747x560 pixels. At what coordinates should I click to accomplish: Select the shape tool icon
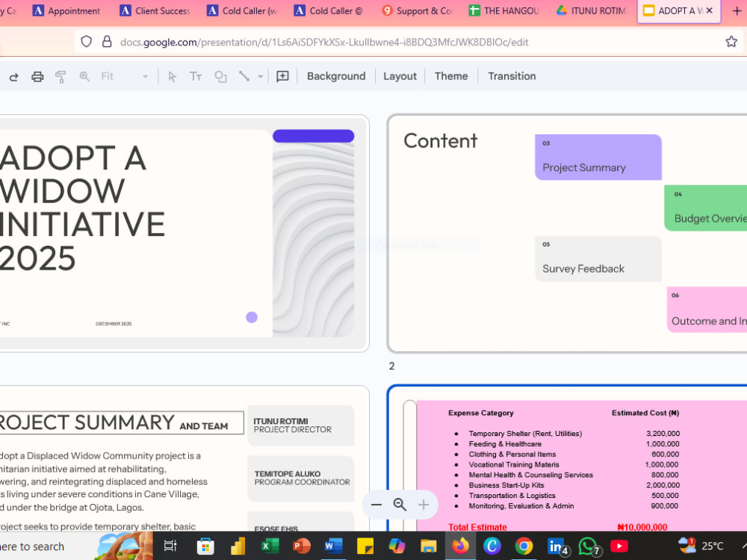(220, 77)
